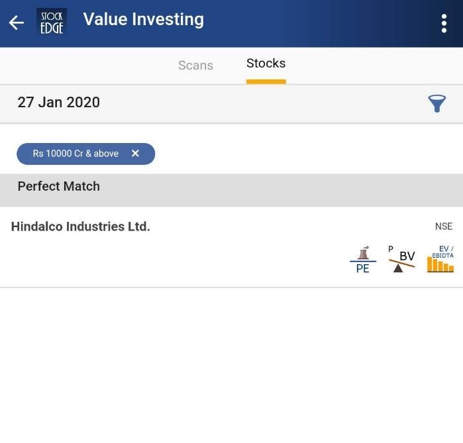
Task: Go back using the arrow icon
Action: [x=16, y=23]
